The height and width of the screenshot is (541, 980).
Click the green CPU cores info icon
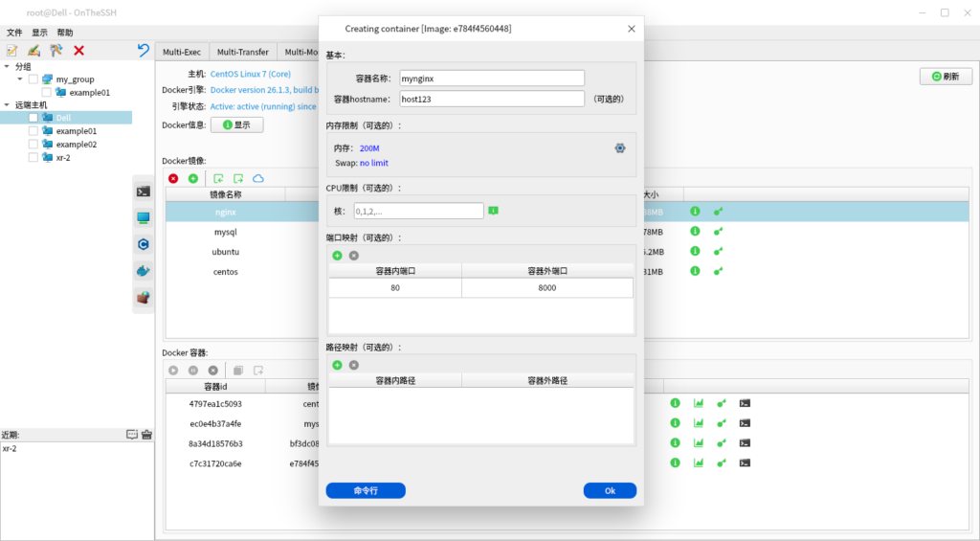(x=494, y=210)
